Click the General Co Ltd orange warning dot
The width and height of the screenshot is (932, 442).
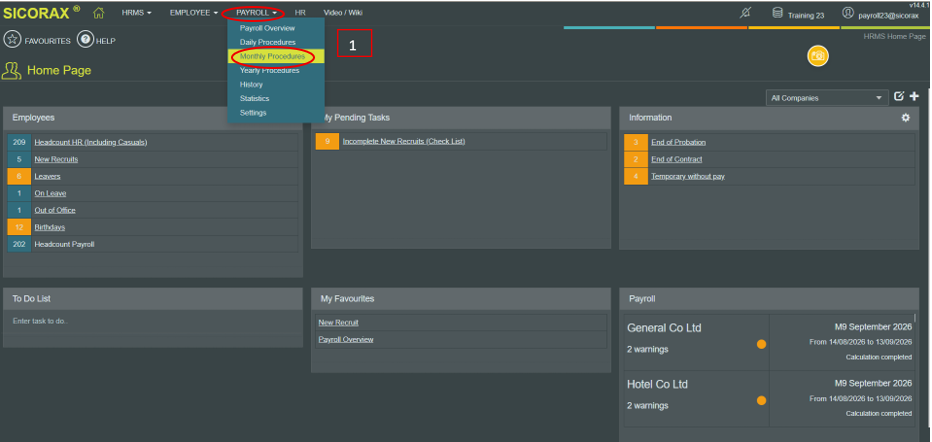(761, 344)
